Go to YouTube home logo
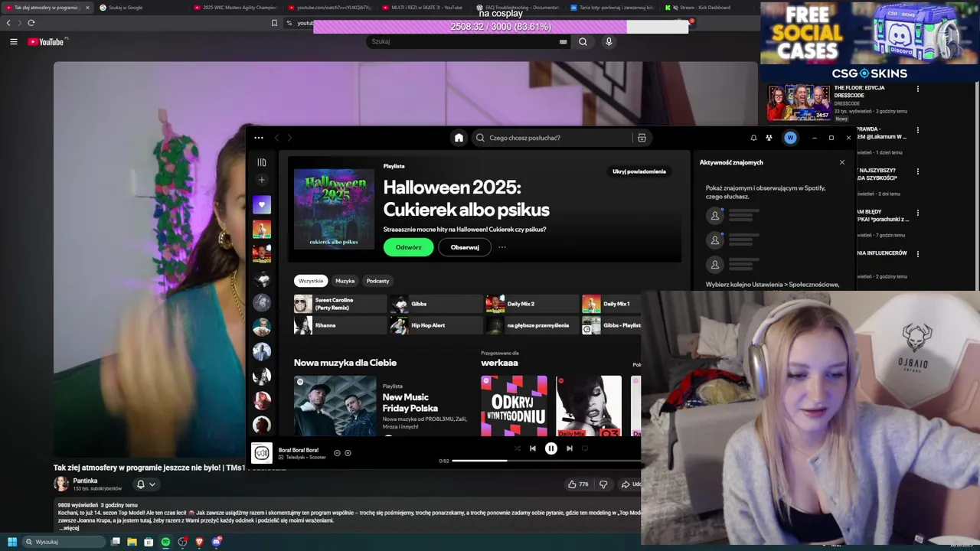Screen dimensions: 980x551 pyautogui.click(x=46, y=41)
